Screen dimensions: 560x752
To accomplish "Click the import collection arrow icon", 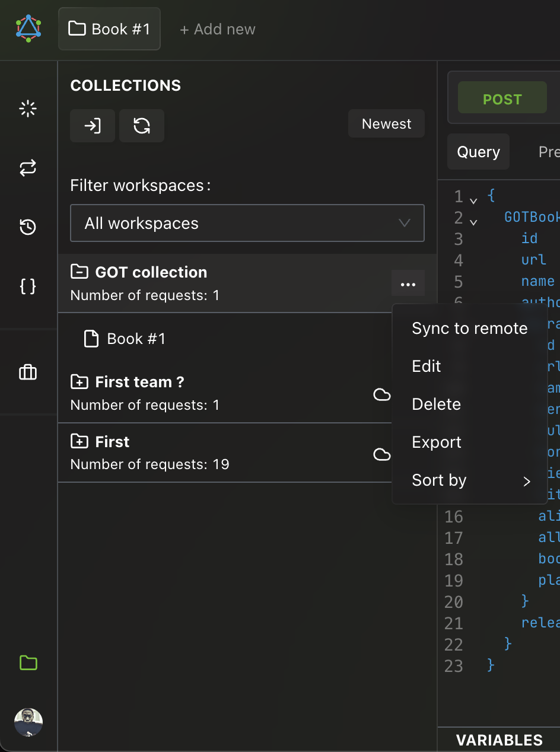I will 93,126.
